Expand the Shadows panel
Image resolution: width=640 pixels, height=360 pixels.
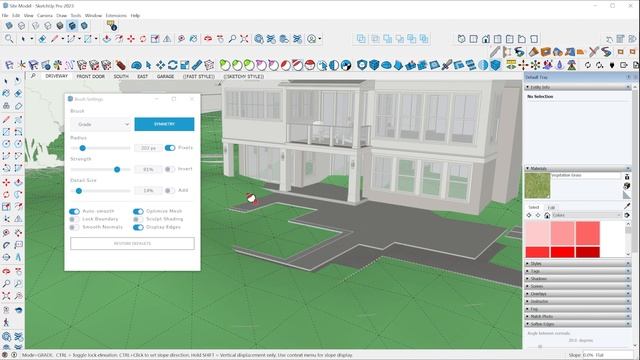coord(578,279)
